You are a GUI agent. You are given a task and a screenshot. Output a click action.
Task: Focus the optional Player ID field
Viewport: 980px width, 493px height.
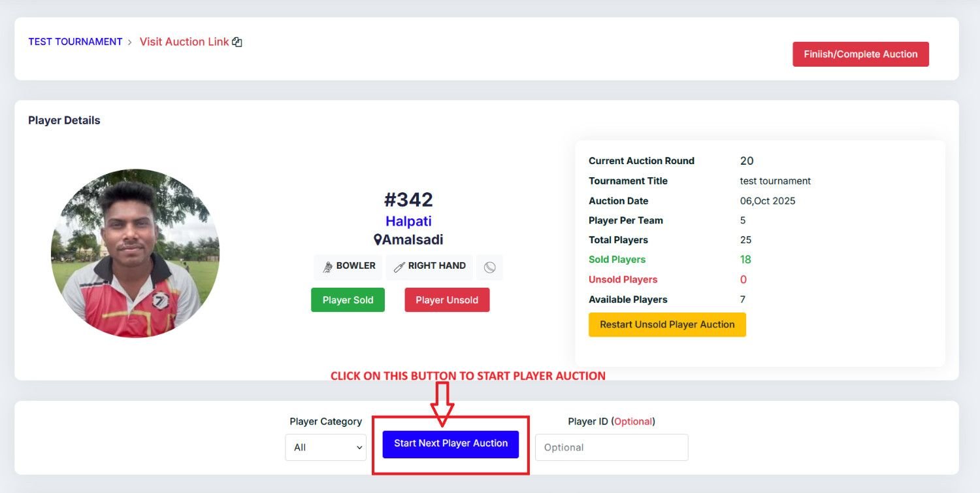point(612,447)
